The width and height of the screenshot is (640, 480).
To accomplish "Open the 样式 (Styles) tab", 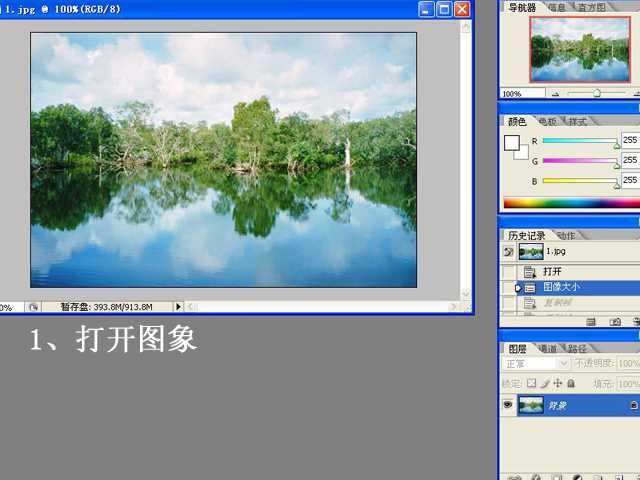I will (578, 121).
